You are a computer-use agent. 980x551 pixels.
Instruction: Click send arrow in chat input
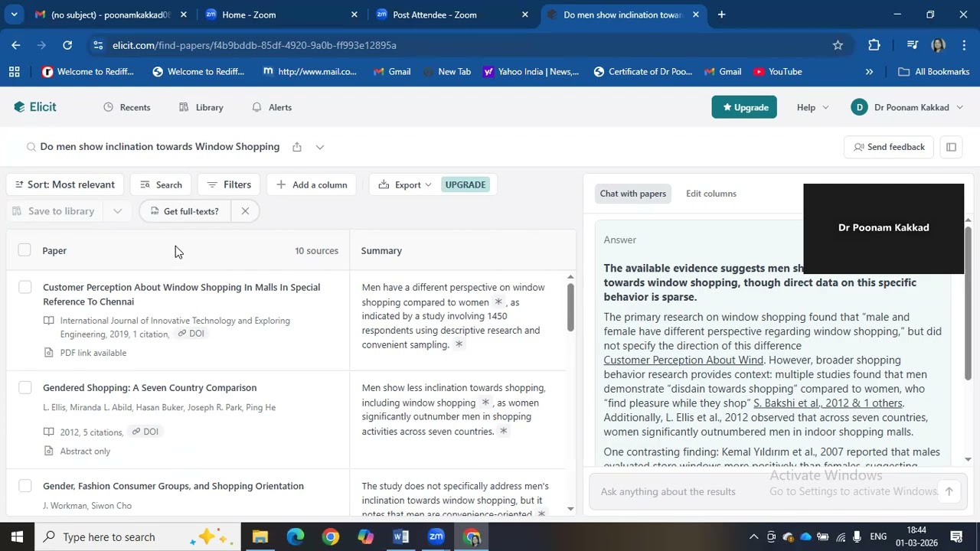pos(949,491)
